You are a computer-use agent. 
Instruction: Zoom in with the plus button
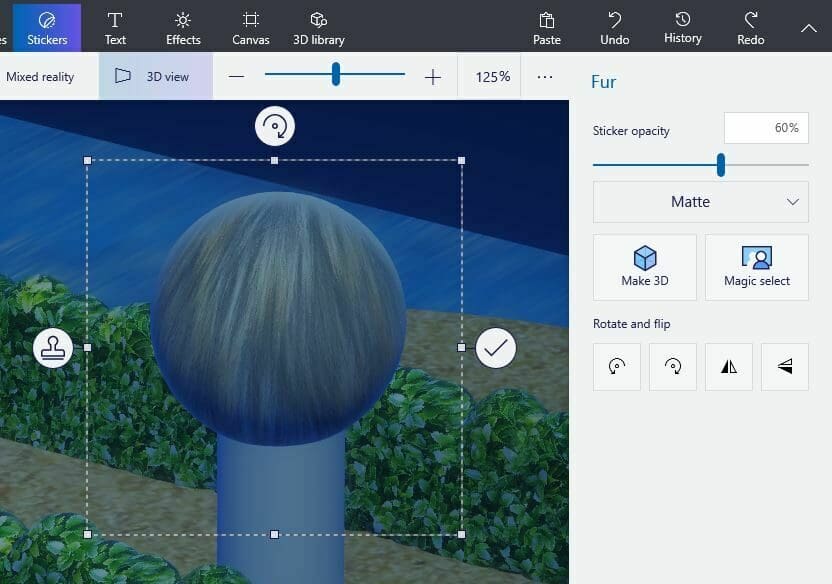[433, 77]
